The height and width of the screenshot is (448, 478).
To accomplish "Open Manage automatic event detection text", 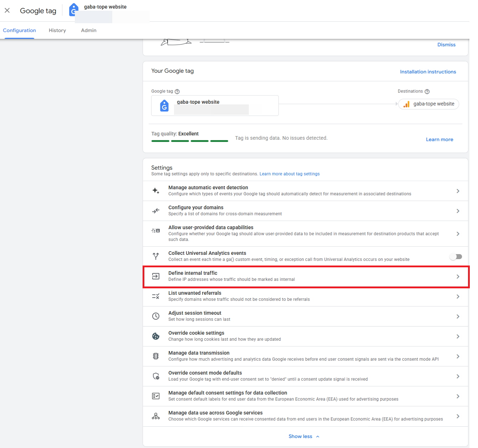I will pos(208,187).
